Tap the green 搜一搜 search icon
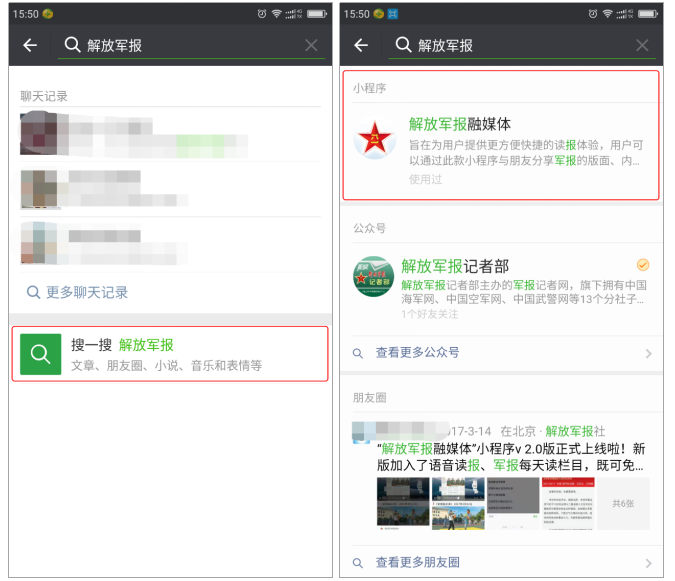This screenshot has height=581, width=675. click(40, 354)
